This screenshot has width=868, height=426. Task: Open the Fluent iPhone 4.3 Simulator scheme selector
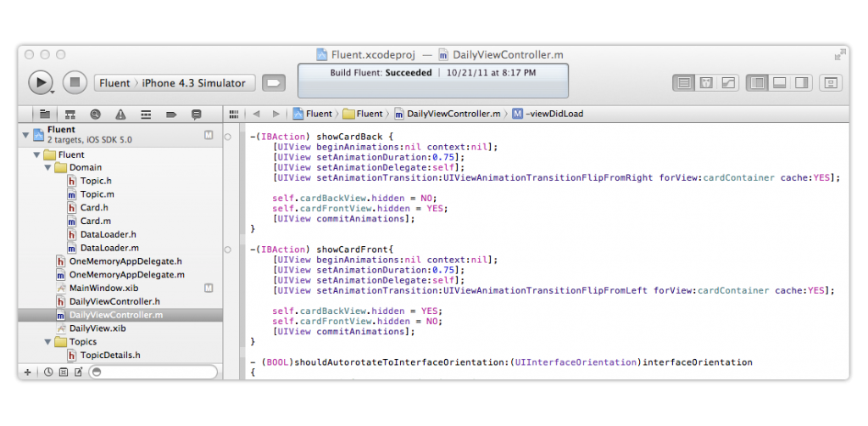[x=173, y=83]
